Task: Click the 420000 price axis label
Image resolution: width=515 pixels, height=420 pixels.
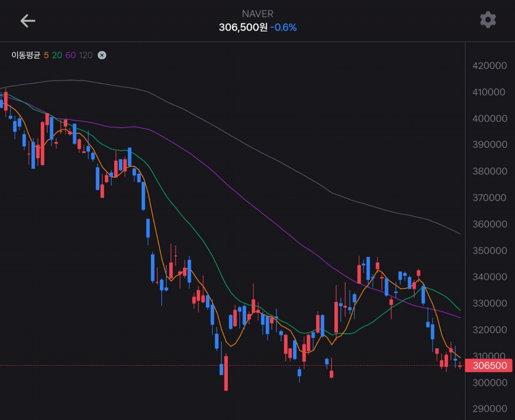Action: (490, 66)
